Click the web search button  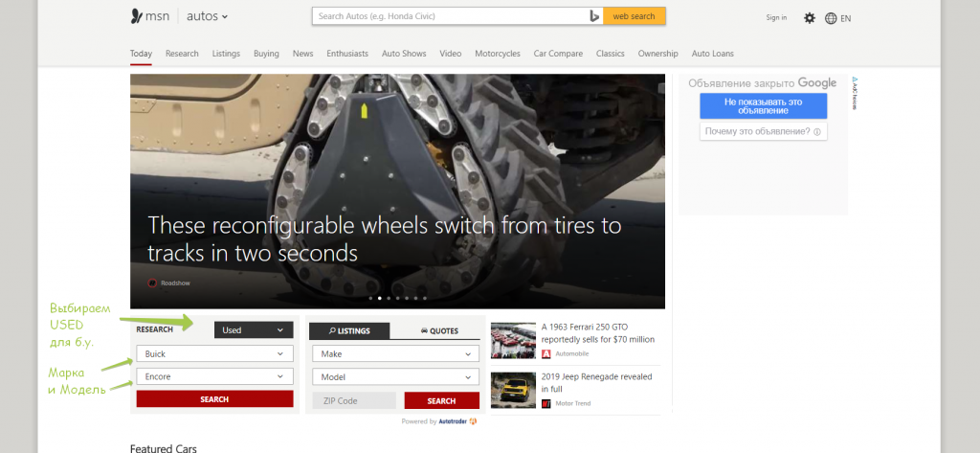click(x=634, y=16)
